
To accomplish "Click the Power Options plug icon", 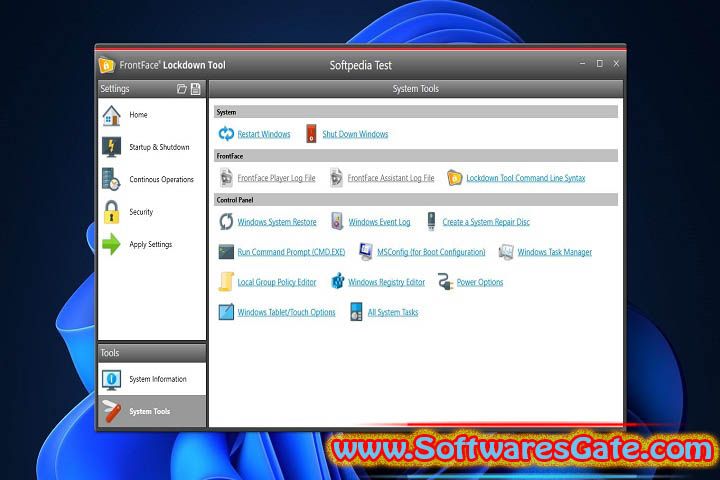I will [445, 282].
